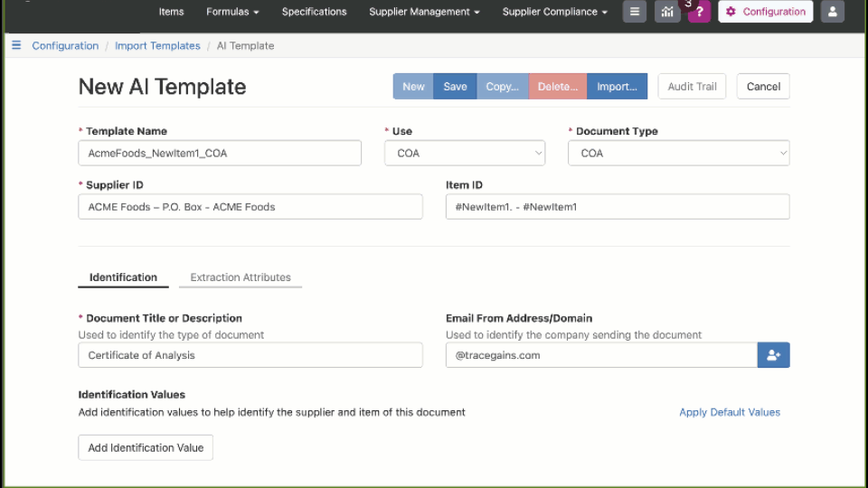Image resolution: width=868 pixels, height=488 pixels.
Task: Open the Document Type dropdown
Action: 679,154
